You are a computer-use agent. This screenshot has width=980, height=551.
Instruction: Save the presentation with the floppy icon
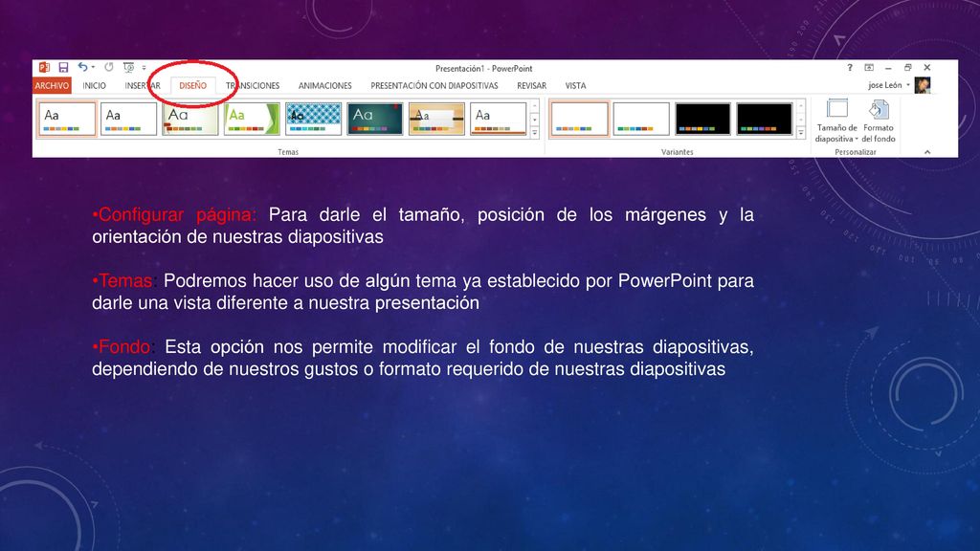pyautogui.click(x=63, y=68)
